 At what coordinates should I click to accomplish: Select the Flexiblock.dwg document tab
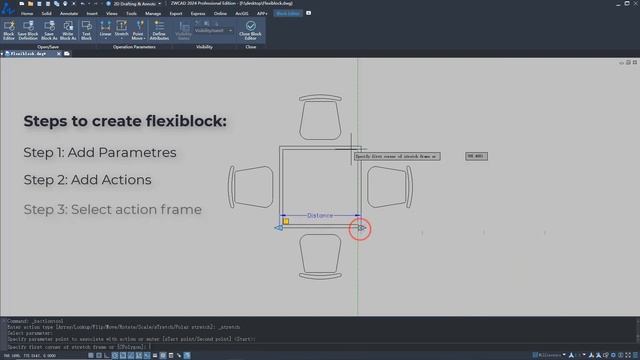coord(29,53)
